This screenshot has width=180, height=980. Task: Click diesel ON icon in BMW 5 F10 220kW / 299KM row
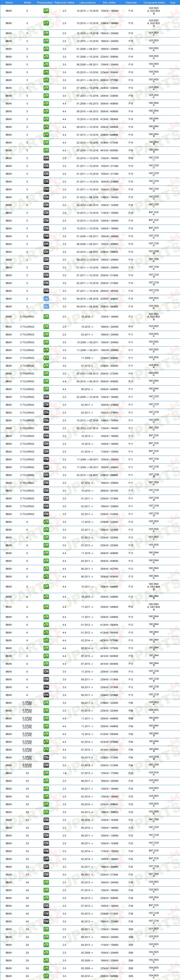point(46,252)
